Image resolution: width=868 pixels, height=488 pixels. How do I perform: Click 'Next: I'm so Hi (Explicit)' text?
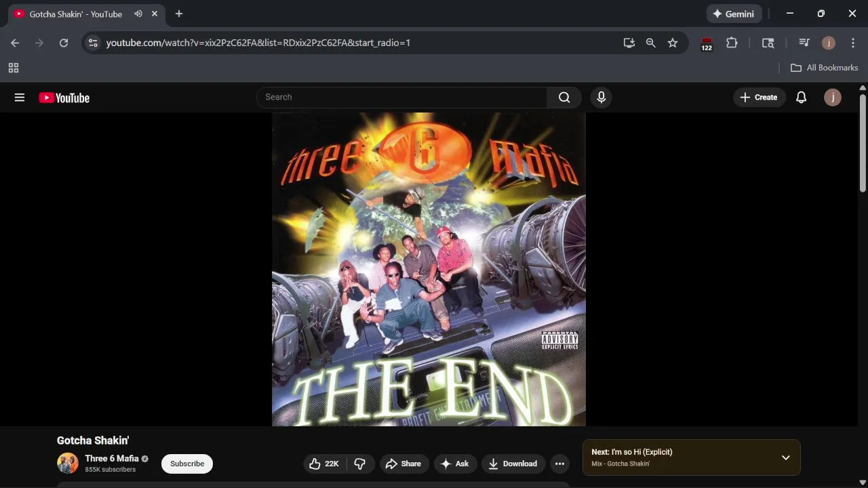tap(632, 452)
